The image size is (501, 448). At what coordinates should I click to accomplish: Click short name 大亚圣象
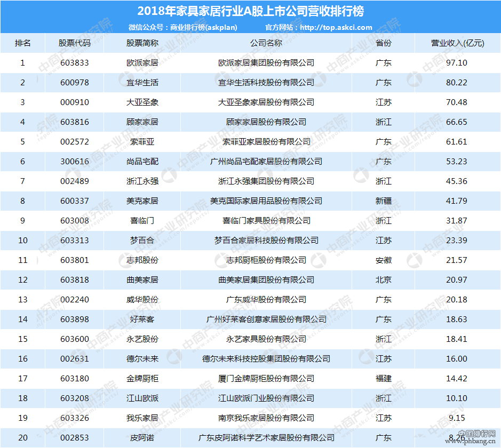tap(142, 102)
